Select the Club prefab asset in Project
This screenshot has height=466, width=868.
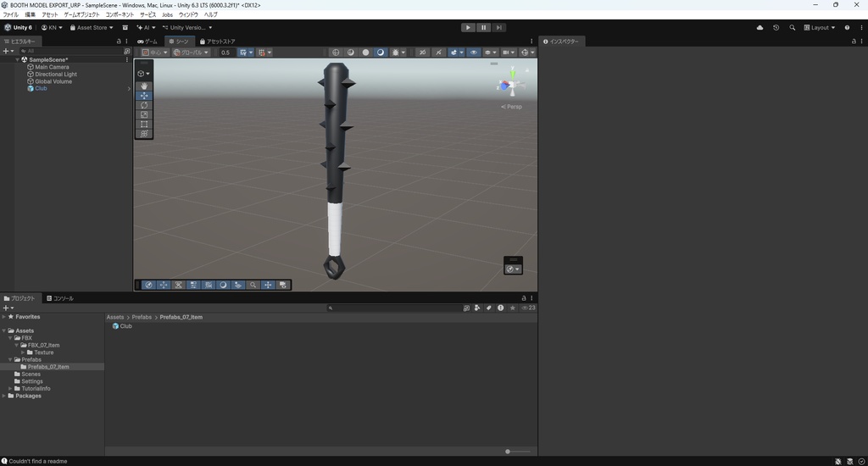(122, 326)
